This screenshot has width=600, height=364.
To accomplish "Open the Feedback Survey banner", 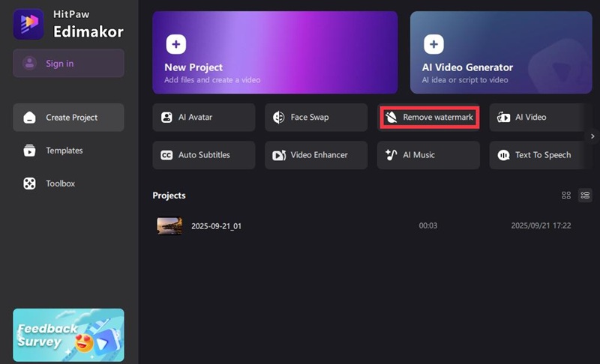I will [68, 335].
